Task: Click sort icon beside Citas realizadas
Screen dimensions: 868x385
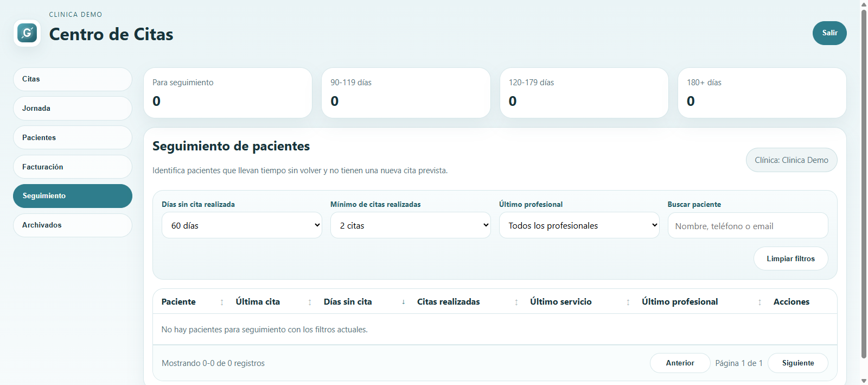Action: point(516,302)
